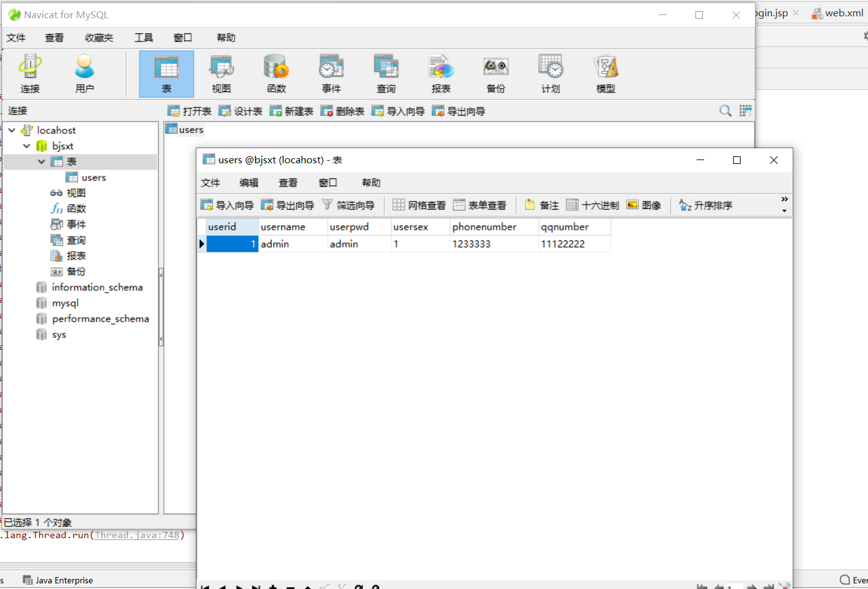
Task: Select performance_schema database
Action: (93, 318)
